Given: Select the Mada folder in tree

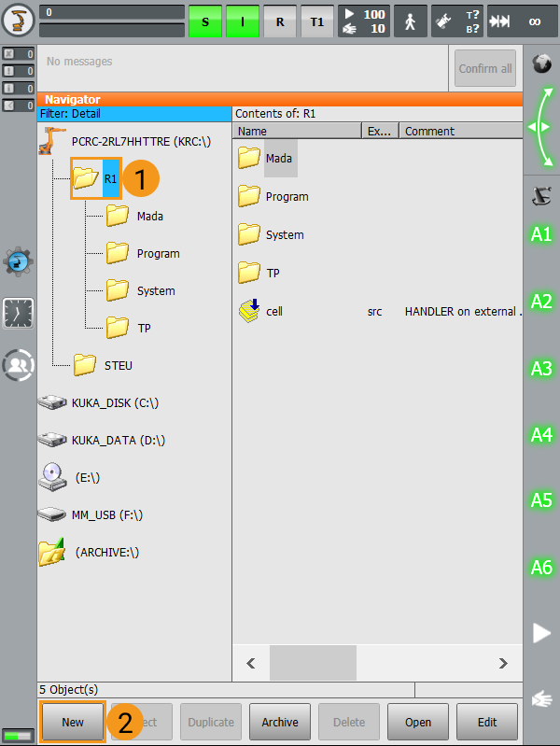Looking at the screenshot, I should tap(134, 216).
